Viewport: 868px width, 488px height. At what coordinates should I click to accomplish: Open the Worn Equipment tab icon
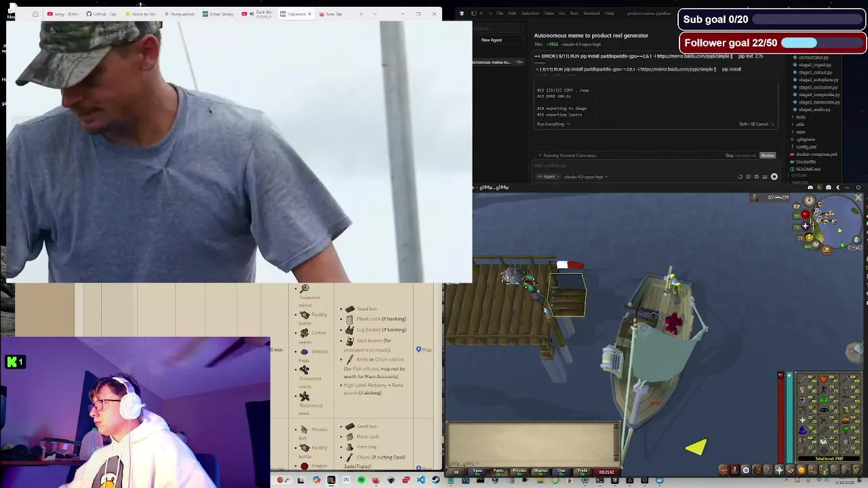[768, 470]
